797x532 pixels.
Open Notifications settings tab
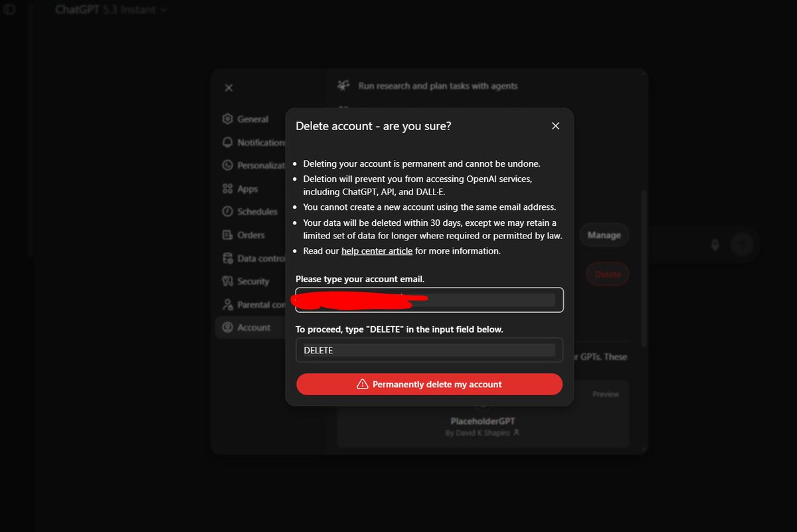(x=252, y=143)
